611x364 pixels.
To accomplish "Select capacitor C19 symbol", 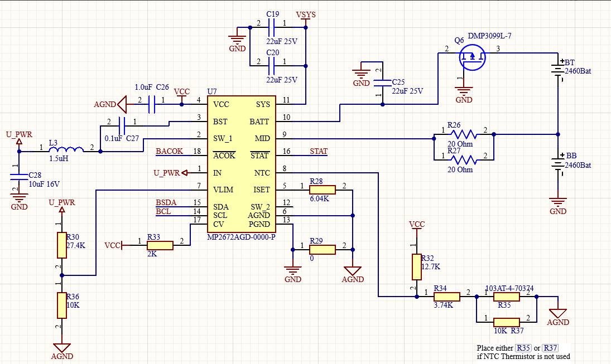I will click(x=272, y=27).
